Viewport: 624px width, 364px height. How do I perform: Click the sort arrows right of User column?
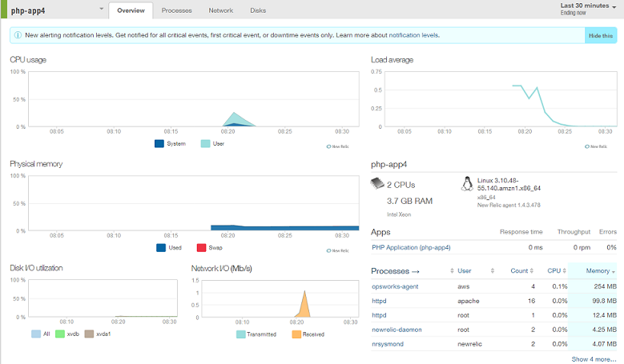[493, 270]
